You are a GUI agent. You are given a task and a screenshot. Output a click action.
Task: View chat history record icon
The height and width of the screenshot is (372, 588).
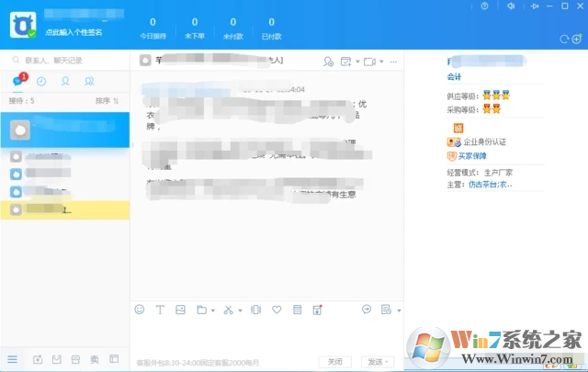tap(386, 310)
